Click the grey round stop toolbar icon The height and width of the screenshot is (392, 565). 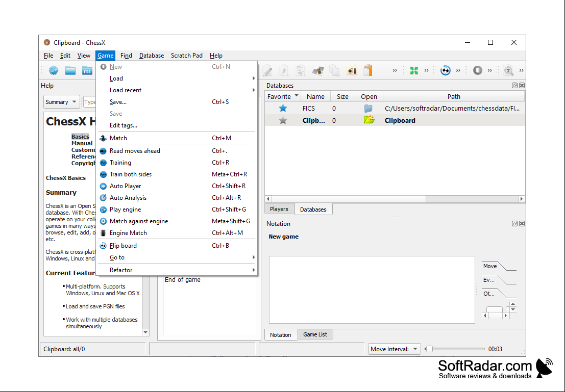pos(477,70)
